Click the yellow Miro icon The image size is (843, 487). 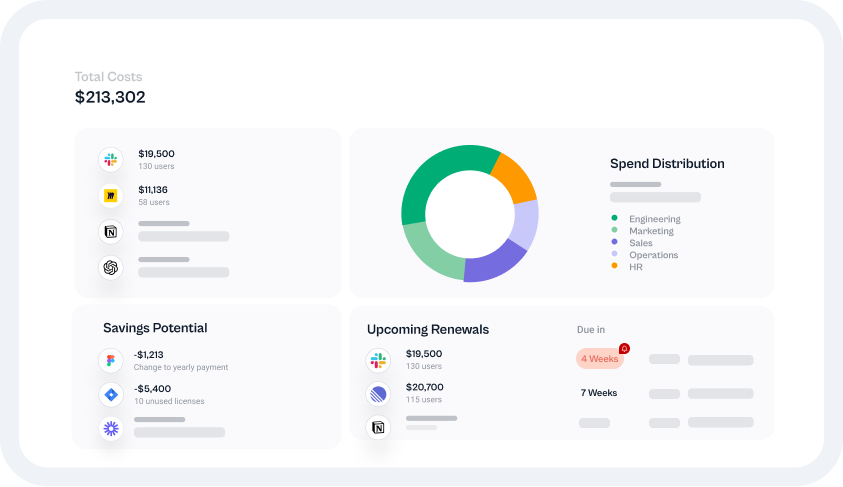click(110, 196)
